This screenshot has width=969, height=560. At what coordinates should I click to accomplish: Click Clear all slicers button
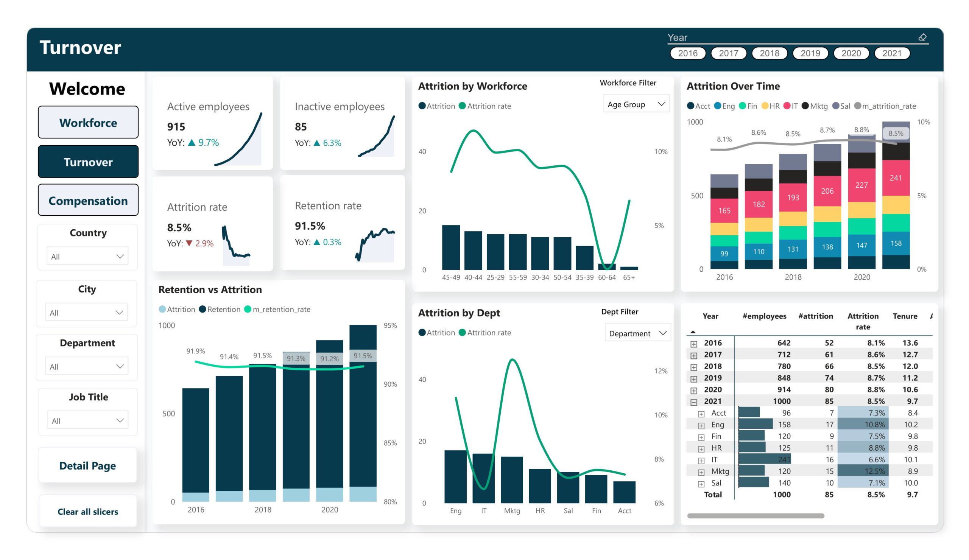(x=88, y=511)
